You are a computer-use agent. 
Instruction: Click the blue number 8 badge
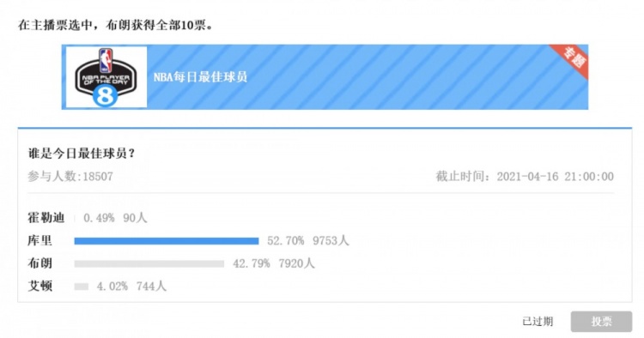[x=105, y=96]
